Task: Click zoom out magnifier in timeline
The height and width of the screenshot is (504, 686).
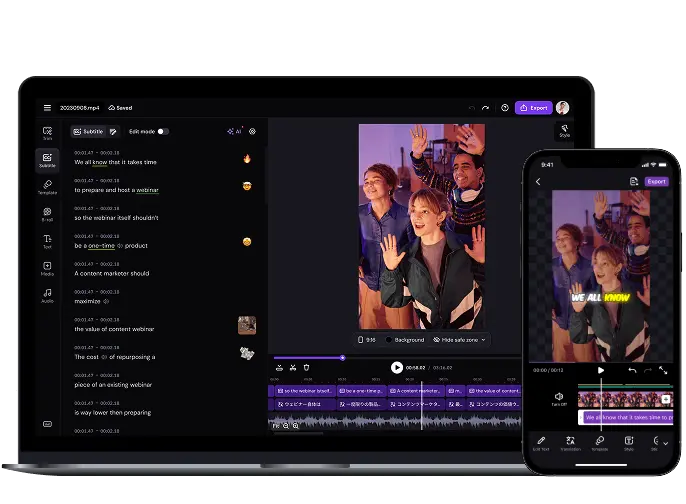Action: coord(286,425)
